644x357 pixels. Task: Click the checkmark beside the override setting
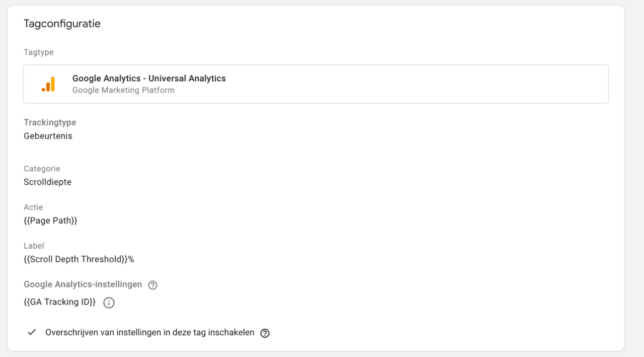coord(31,332)
